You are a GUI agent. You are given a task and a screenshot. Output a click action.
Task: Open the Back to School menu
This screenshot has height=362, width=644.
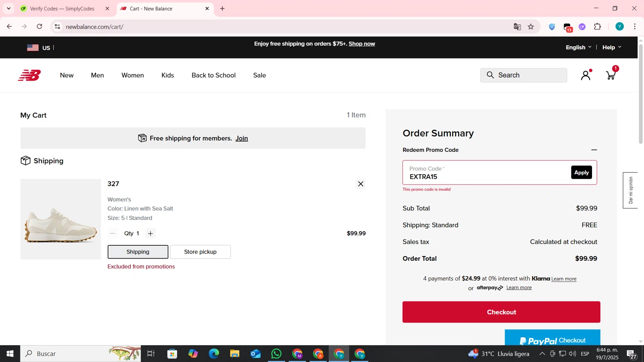click(x=213, y=75)
